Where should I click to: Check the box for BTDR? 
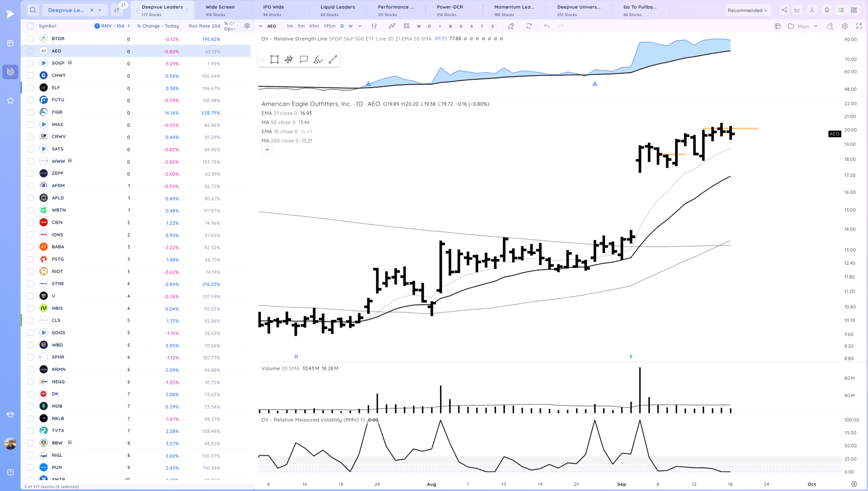(x=31, y=39)
